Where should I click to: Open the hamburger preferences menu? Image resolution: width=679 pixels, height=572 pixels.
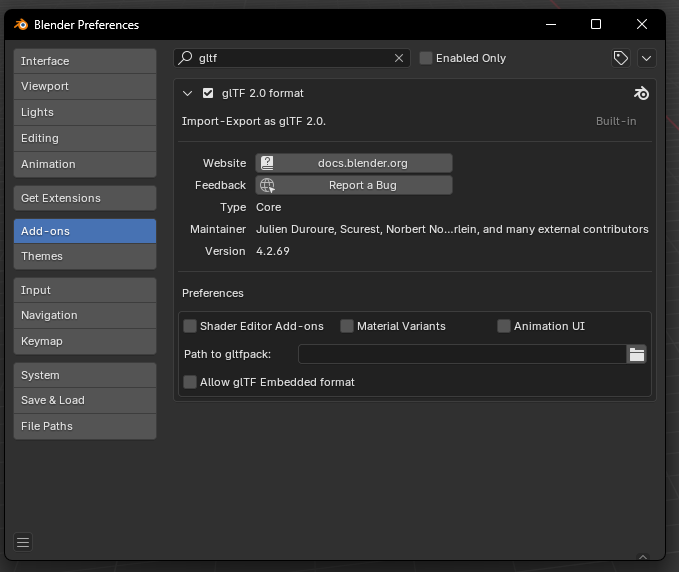coord(23,542)
